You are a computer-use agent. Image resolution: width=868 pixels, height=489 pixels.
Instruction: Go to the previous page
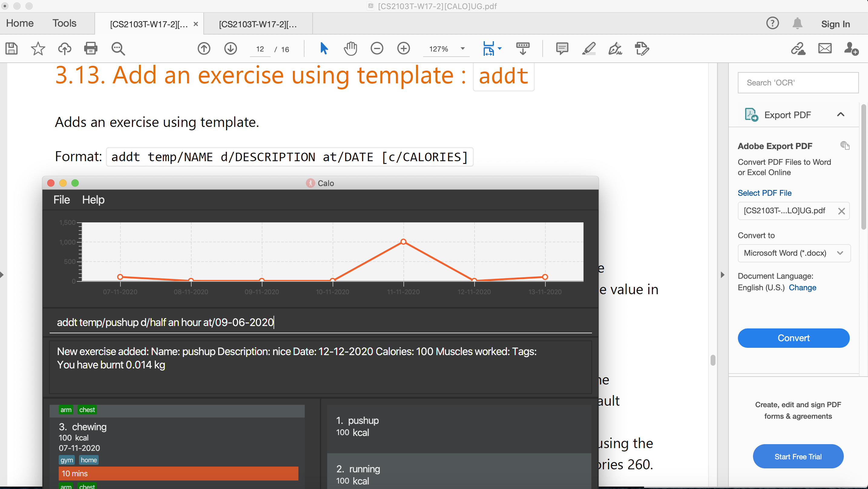click(x=204, y=49)
